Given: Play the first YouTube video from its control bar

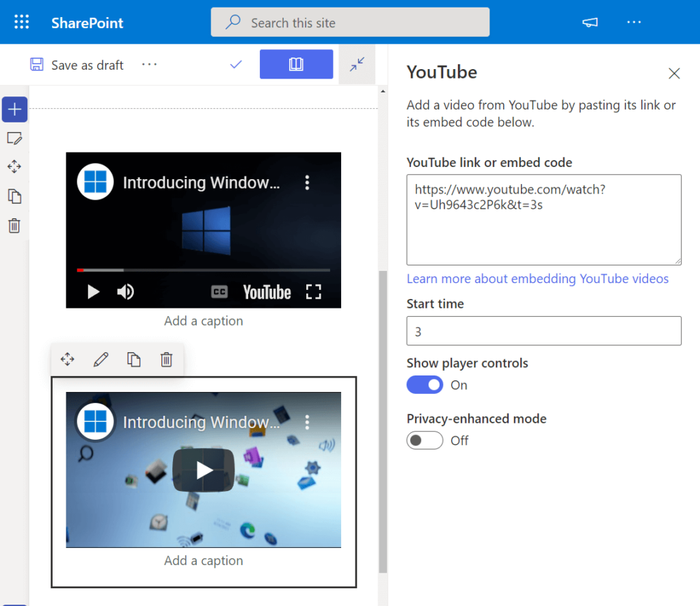Looking at the screenshot, I should [93, 291].
